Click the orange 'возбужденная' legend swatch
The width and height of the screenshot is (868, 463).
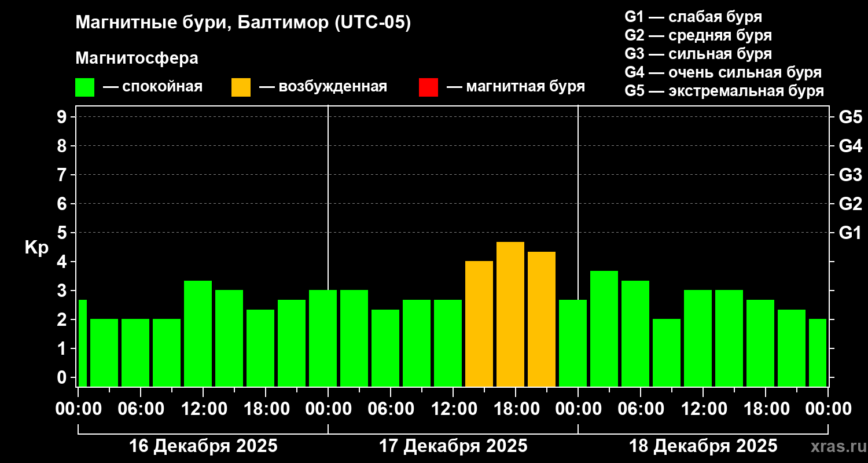pos(241,87)
